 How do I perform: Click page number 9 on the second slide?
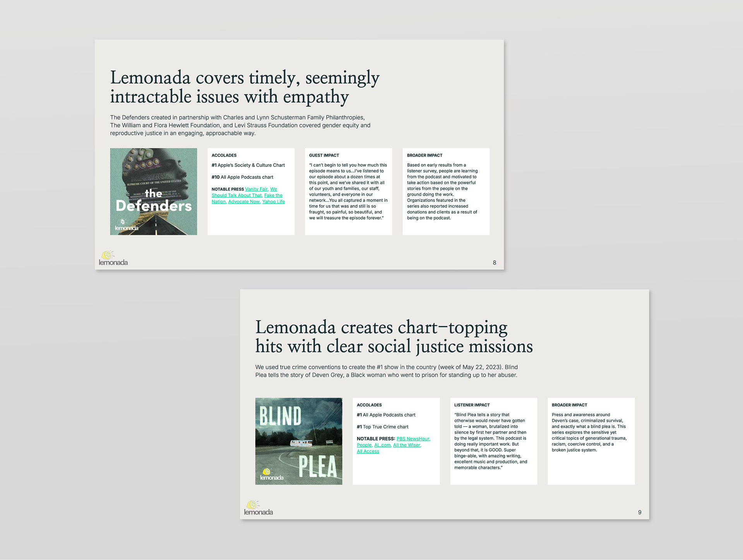coord(640,512)
